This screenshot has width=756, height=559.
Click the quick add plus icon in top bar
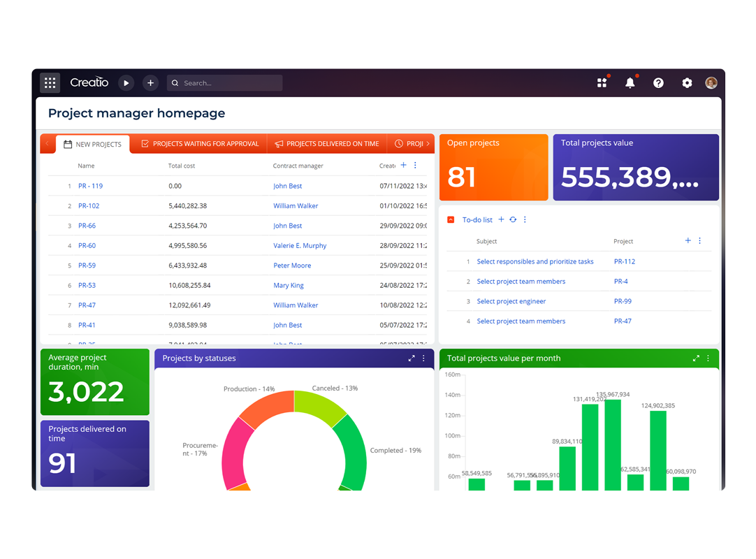[150, 82]
